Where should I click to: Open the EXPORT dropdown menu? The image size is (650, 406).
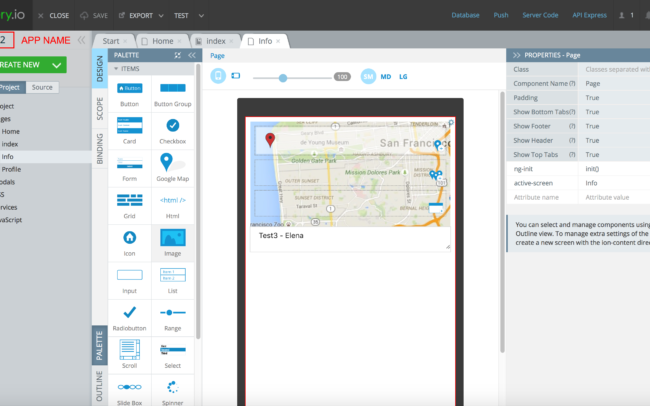(x=141, y=15)
